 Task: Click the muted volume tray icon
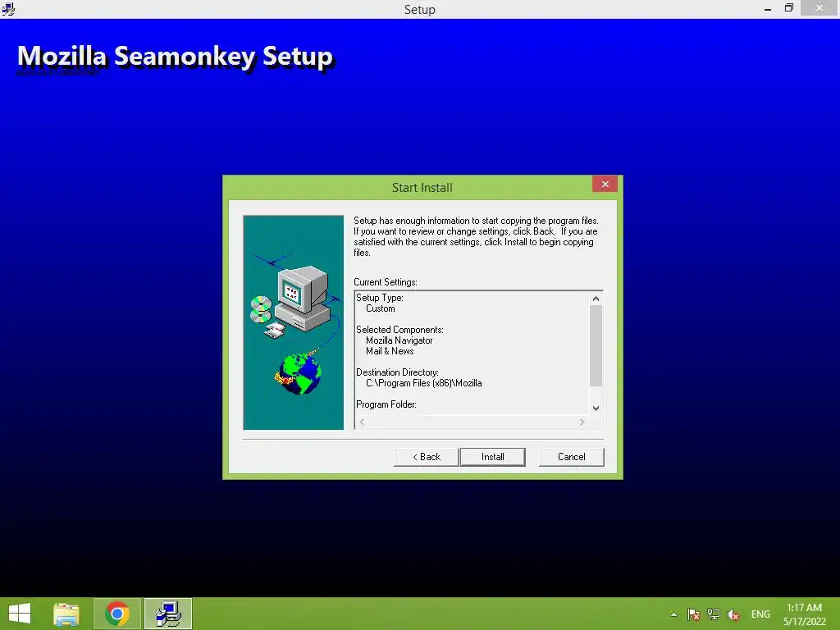pyautogui.click(x=733, y=614)
